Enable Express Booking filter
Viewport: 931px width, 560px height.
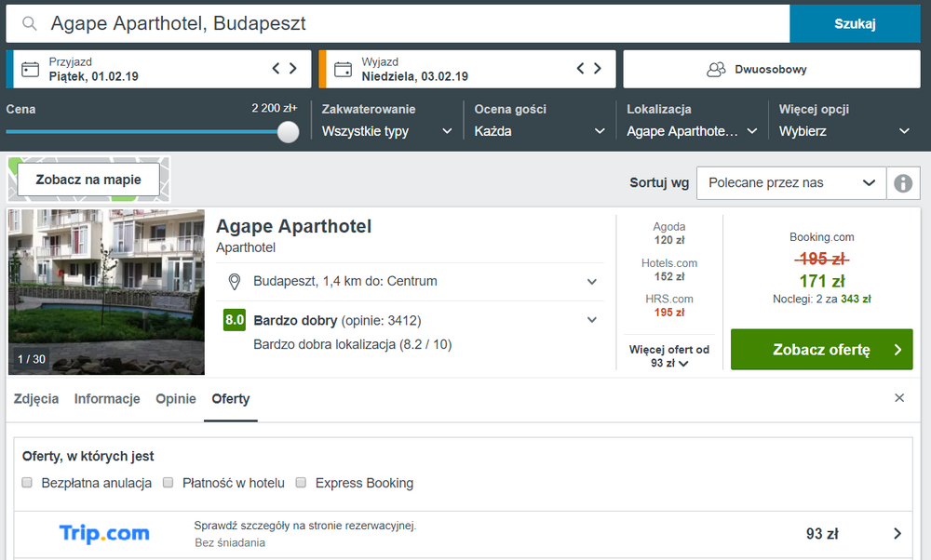pos(301,482)
